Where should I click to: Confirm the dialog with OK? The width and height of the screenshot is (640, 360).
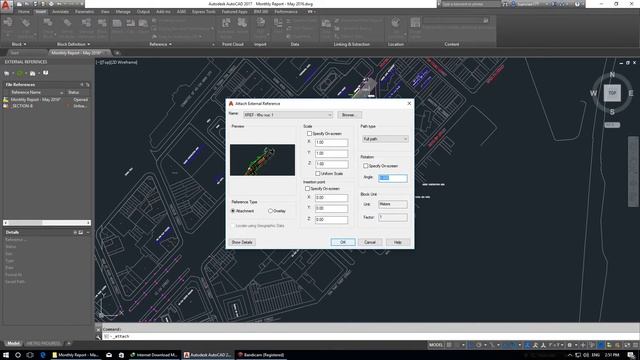point(343,242)
